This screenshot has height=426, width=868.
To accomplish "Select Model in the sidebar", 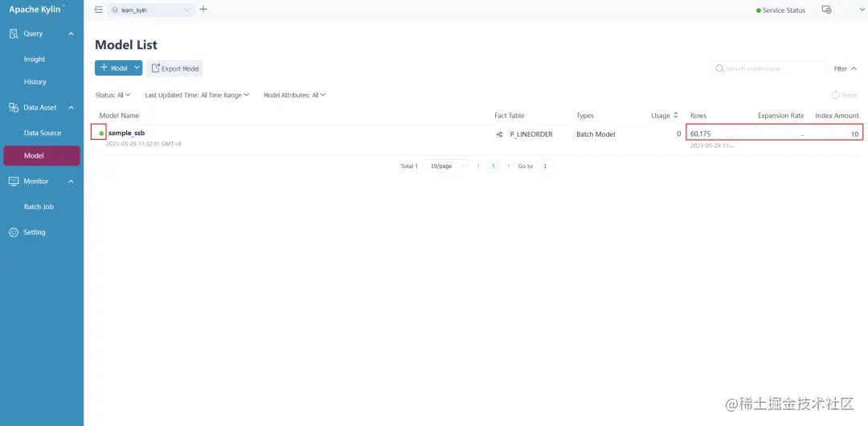I will point(42,156).
